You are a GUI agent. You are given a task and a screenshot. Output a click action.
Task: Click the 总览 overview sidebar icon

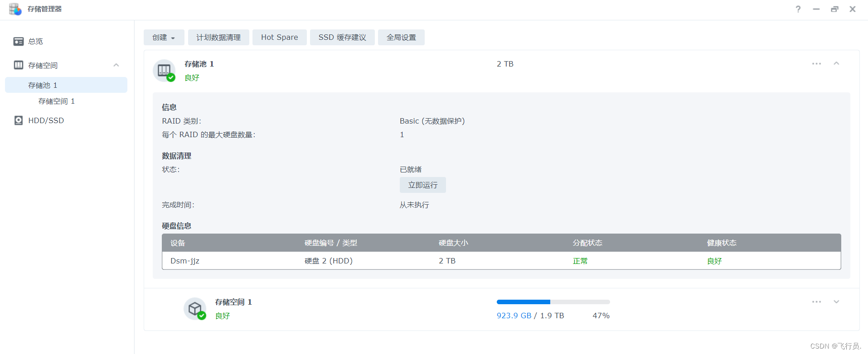point(19,42)
